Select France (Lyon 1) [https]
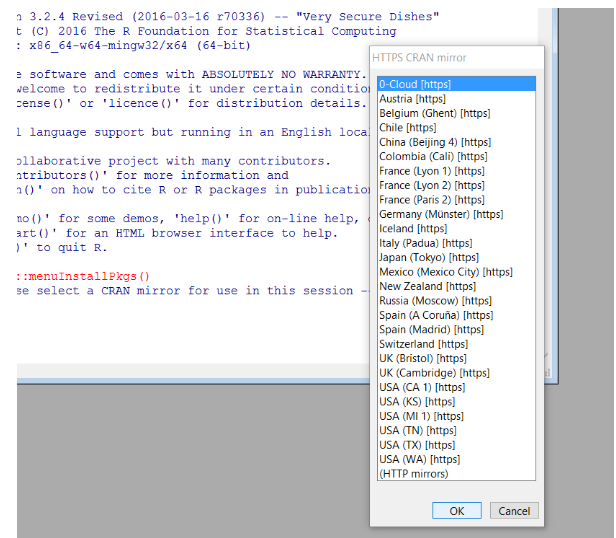This screenshot has height=538, width=616. tap(456, 171)
